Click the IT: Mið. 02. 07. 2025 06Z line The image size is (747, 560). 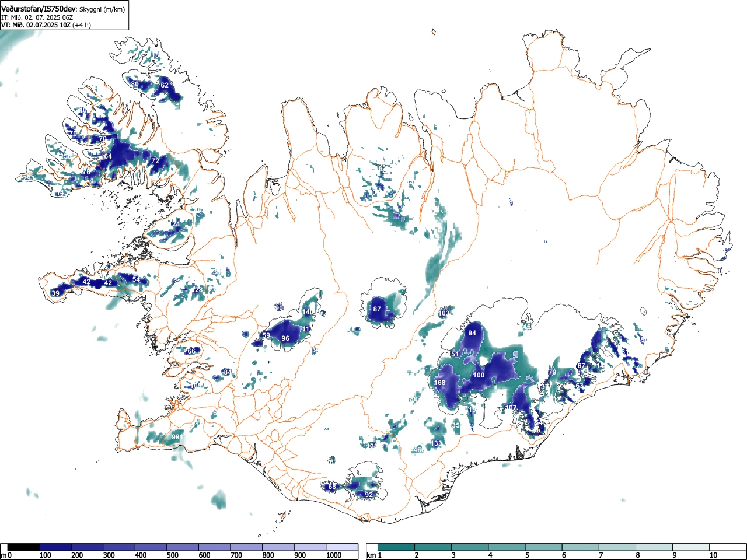37,17
